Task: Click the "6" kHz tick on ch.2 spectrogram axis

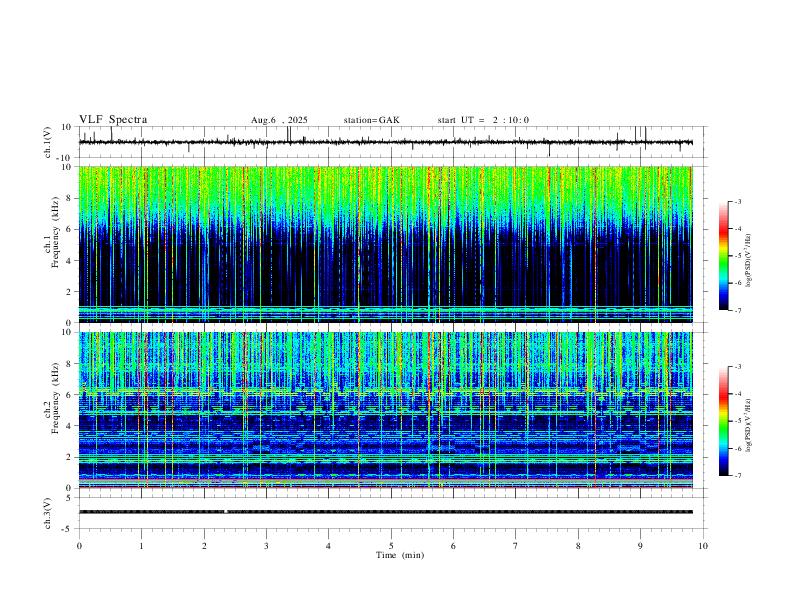Action: [69, 395]
